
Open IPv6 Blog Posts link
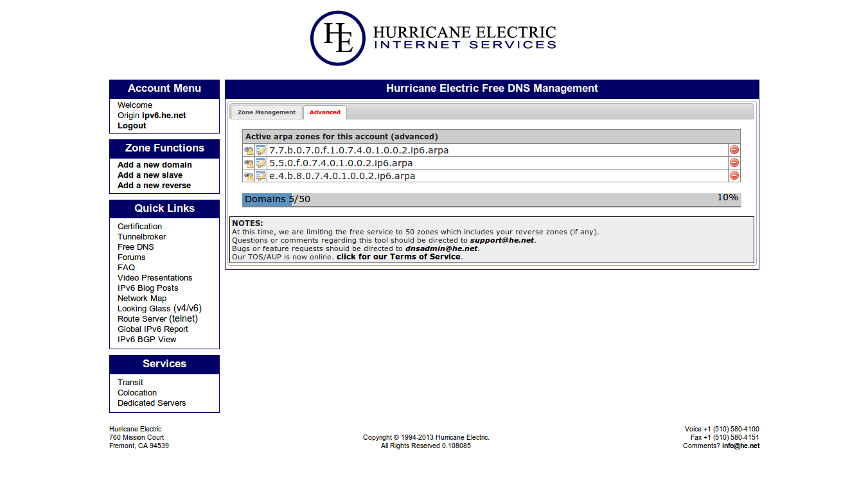click(148, 288)
